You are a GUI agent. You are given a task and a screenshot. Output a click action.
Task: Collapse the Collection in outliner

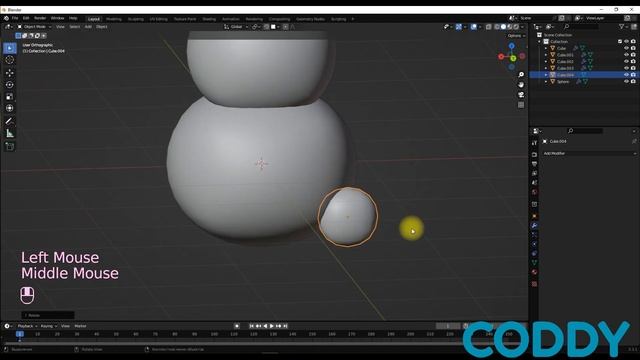pos(540,41)
